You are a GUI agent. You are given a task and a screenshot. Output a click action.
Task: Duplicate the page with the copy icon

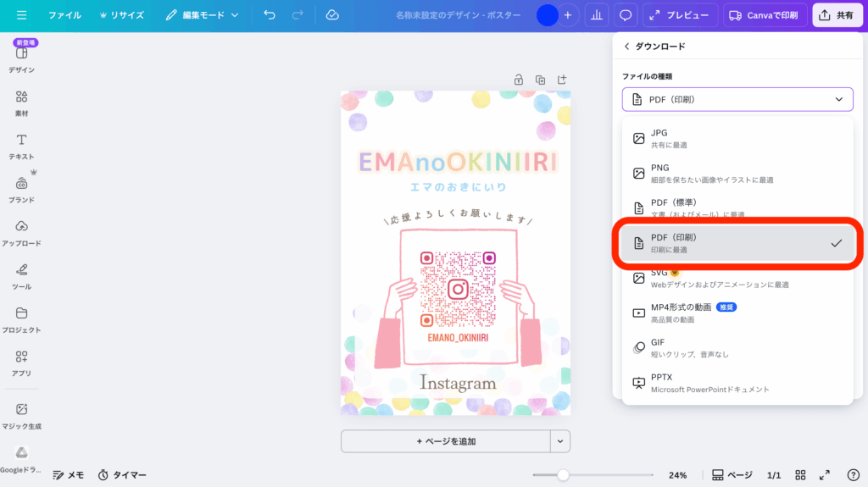click(x=540, y=80)
